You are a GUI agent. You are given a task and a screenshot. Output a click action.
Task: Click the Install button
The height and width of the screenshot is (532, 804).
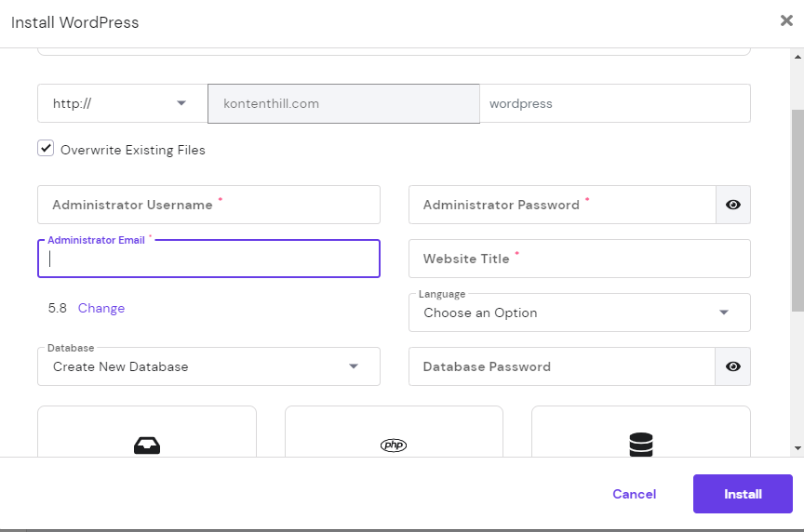(743, 494)
